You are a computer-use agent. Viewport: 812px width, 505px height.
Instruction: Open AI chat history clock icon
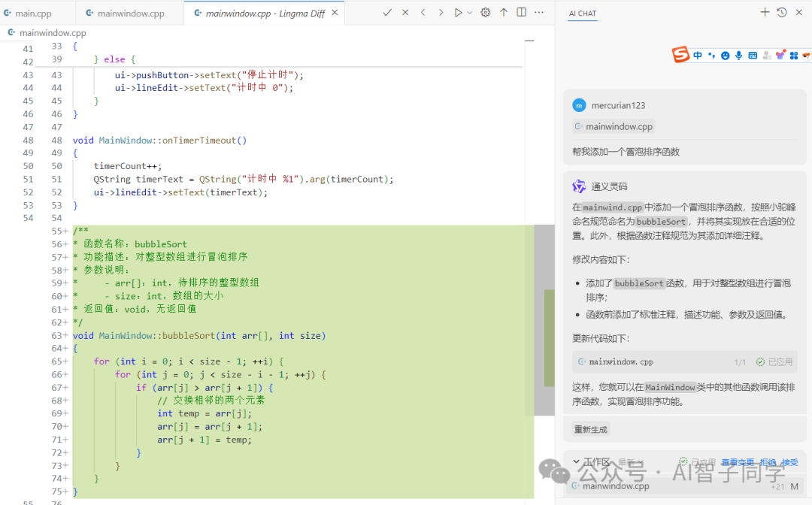click(782, 12)
